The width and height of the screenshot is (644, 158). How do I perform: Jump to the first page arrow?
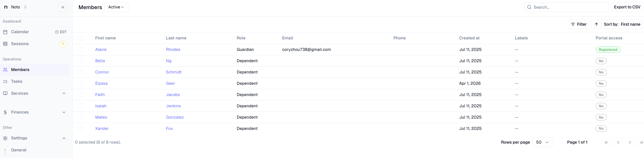pyautogui.click(x=606, y=142)
